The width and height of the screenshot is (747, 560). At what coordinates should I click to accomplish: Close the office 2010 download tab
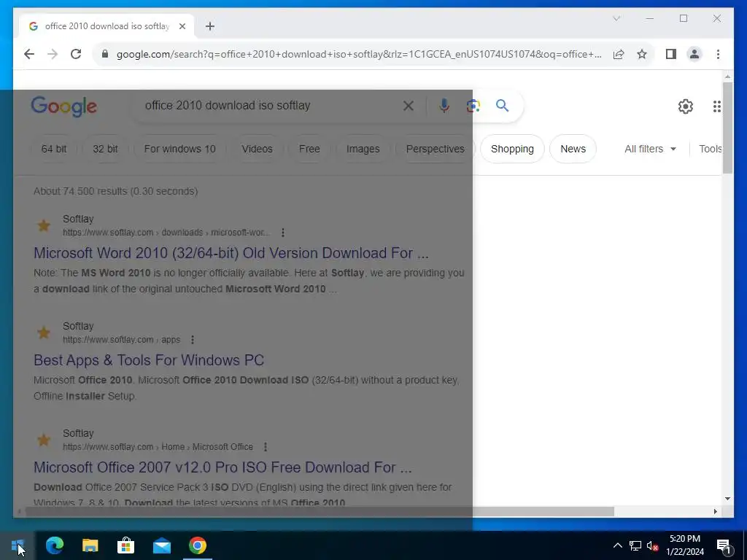click(x=182, y=26)
